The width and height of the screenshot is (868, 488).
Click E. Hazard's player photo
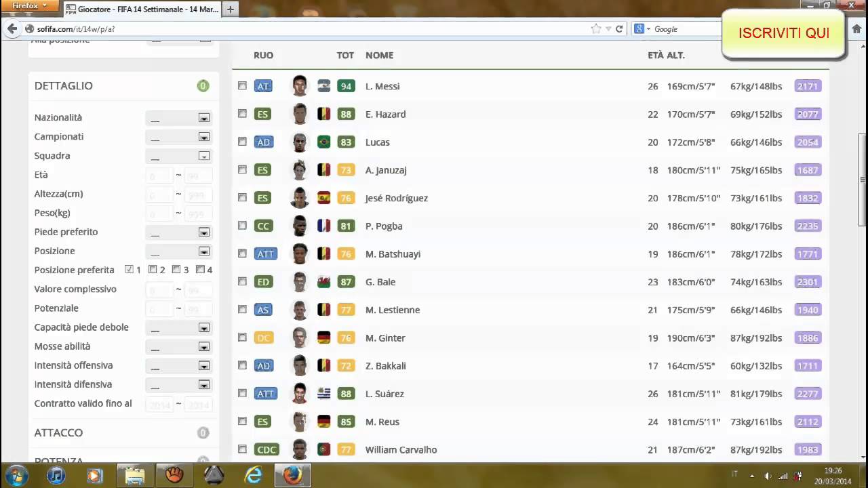tap(300, 114)
